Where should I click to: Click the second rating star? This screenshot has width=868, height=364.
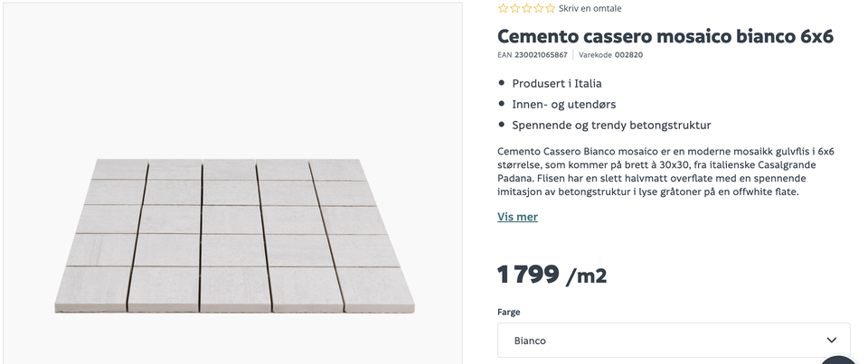pos(515,9)
